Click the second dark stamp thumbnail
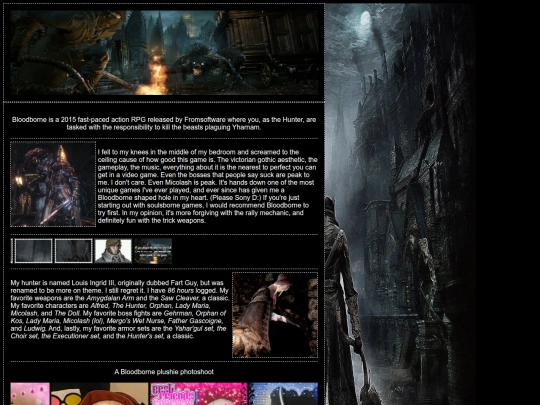 pos(73,251)
